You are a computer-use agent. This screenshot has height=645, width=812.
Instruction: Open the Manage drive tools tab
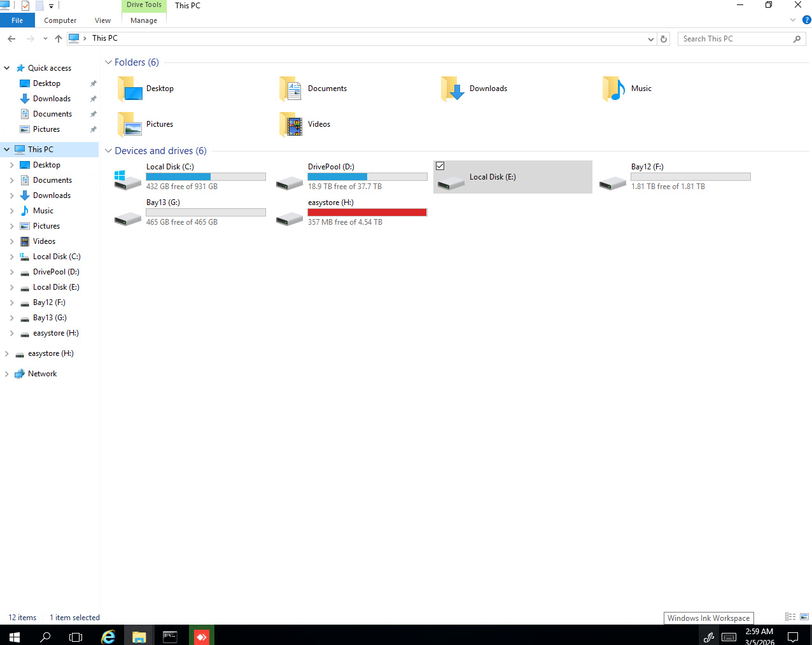(144, 20)
